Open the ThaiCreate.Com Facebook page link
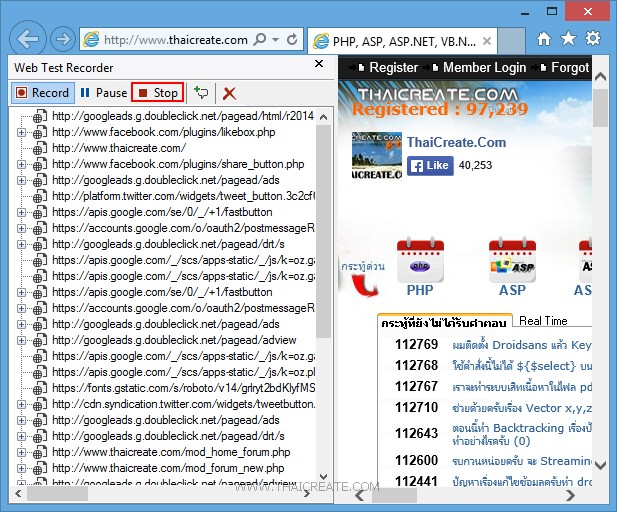Image resolution: width=617 pixels, height=512 pixels. 456,142
